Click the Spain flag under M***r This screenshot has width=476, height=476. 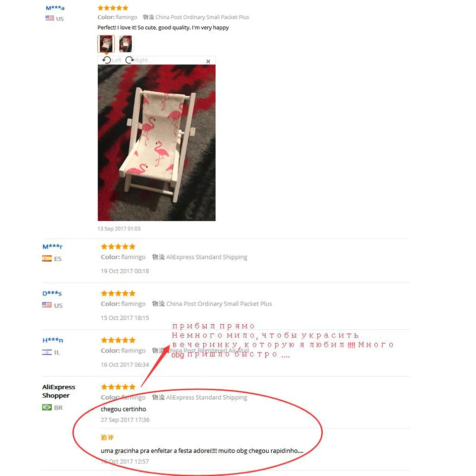(x=47, y=258)
